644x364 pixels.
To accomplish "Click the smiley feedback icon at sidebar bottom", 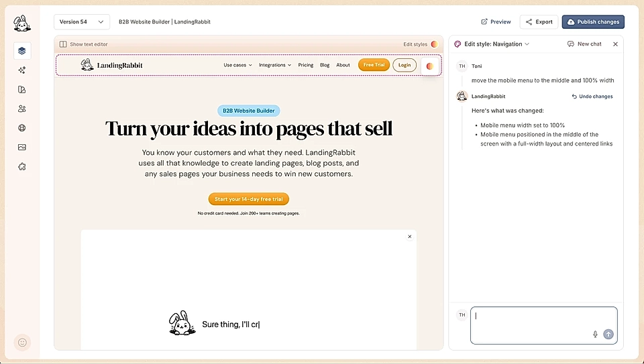I will click(22, 343).
